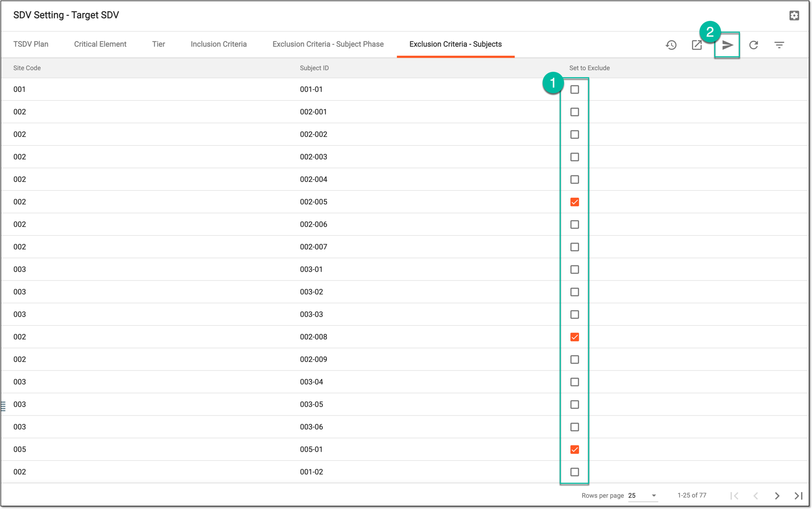Check exclude box for subject 001-02

tap(575, 472)
